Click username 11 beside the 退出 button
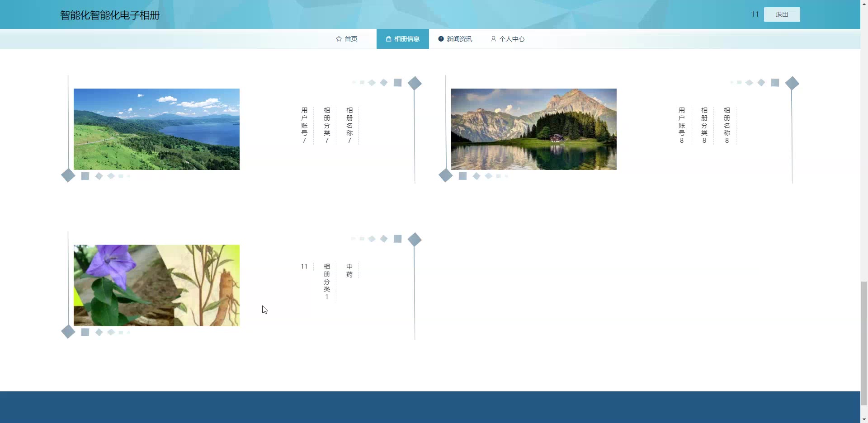The height and width of the screenshot is (423, 868). [x=755, y=14]
